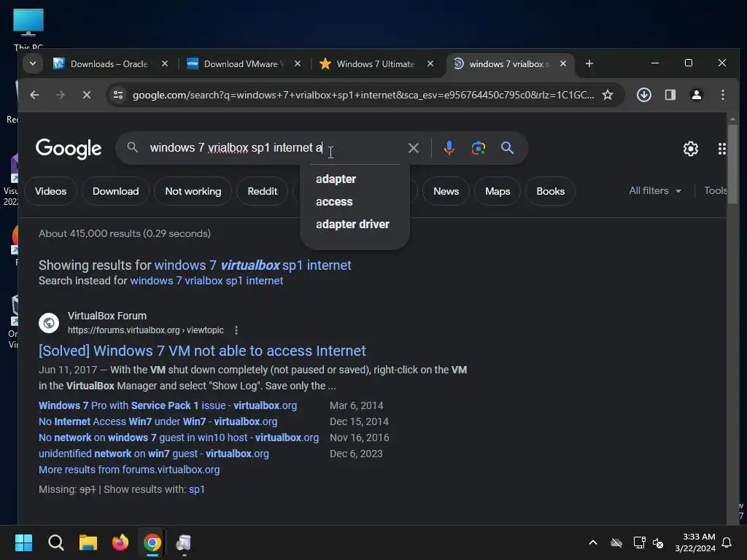The image size is (747, 560).
Task: Start voice search with microphone
Action: tap(449, 148)
